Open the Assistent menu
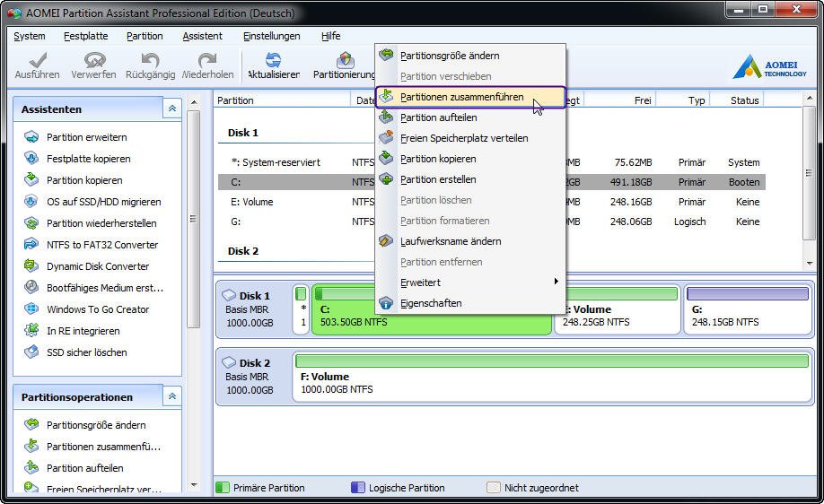The width and height of the screenshot is (824, 504). [x=202, y=36]
